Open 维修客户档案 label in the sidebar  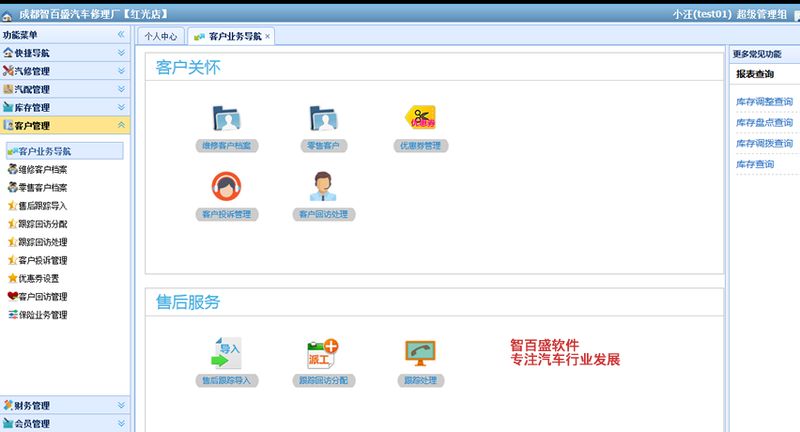click(43, 169)
